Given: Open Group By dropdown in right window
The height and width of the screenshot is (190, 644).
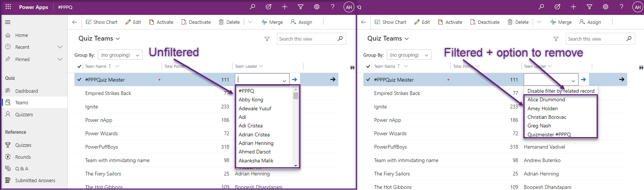Looking at the screenshot, I should pos(409,55).
